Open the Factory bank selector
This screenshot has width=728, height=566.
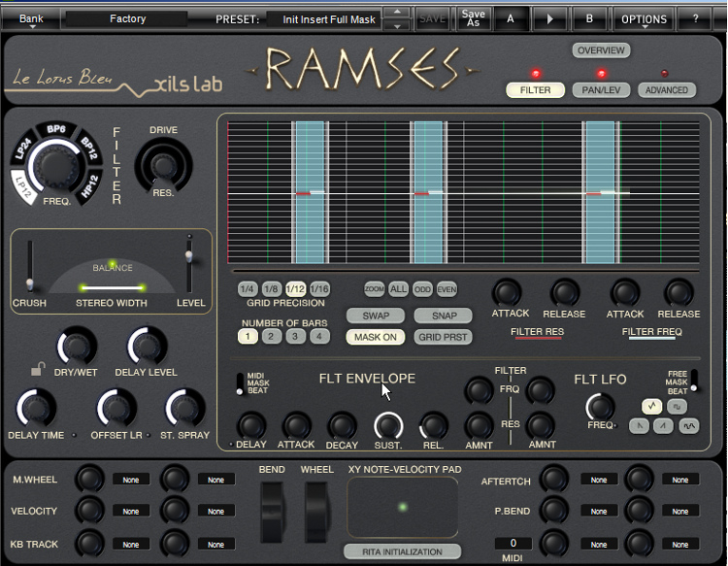click(128, 19)
